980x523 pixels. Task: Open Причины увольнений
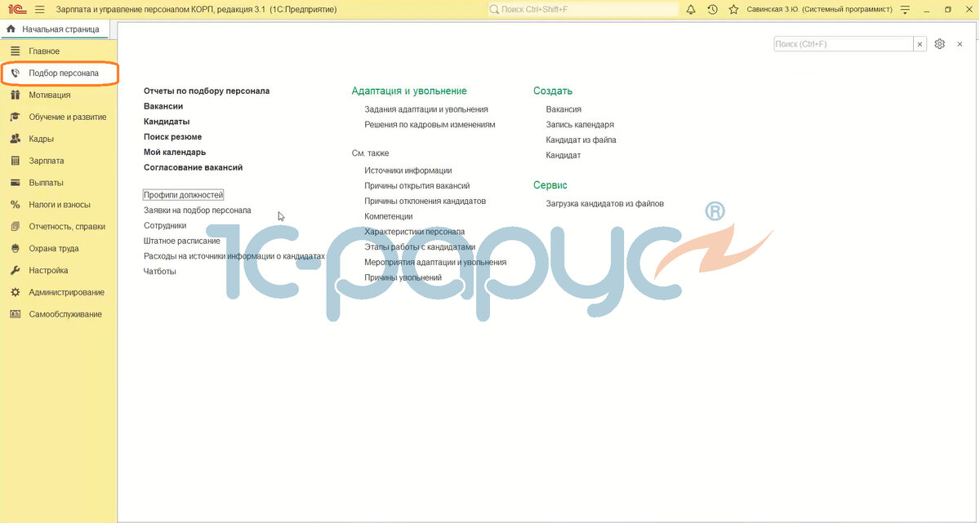click(x=403, y=277)
